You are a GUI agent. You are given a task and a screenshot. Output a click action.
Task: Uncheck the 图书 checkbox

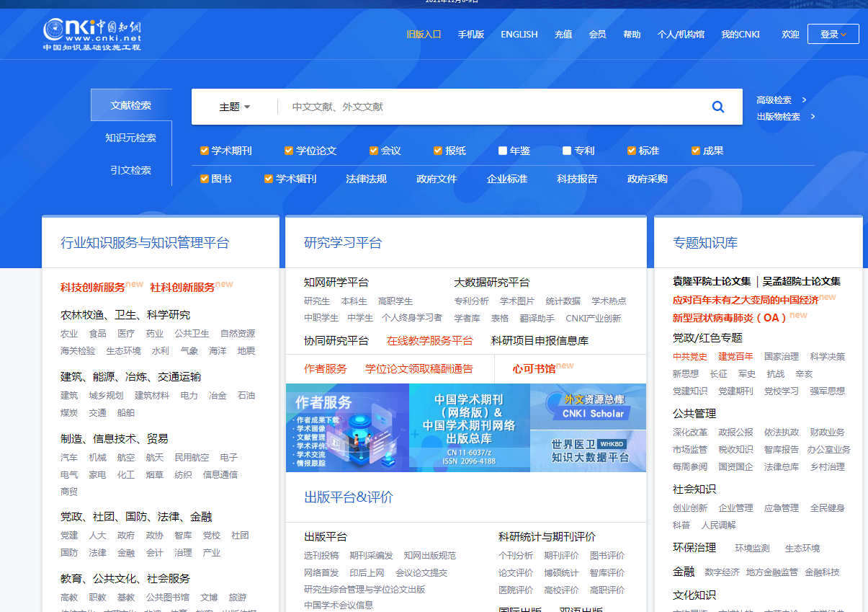pos(205,179)
